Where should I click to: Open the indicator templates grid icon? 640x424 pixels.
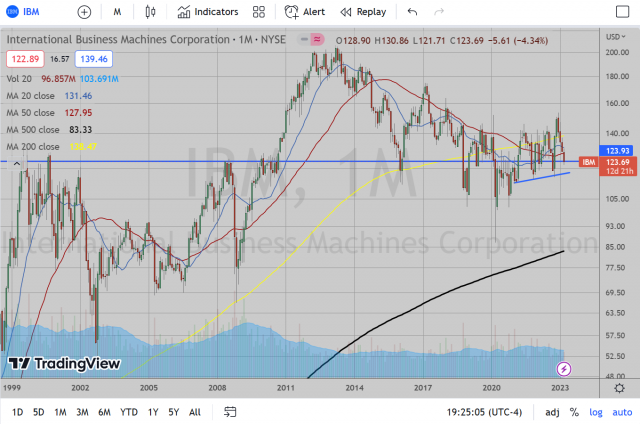coord(259,12)
